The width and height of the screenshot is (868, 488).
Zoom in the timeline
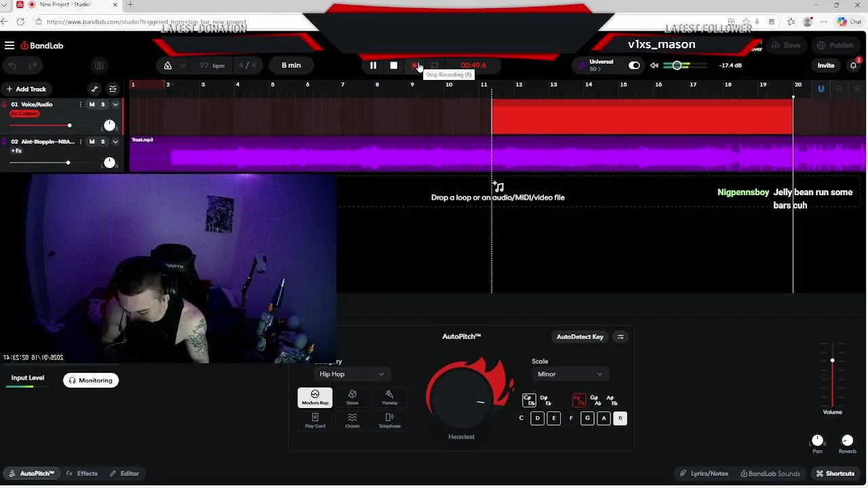858,89
